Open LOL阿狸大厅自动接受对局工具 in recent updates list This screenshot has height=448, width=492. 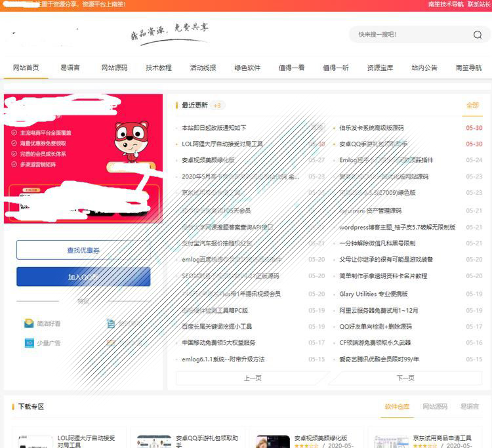(x=222, y=144)
